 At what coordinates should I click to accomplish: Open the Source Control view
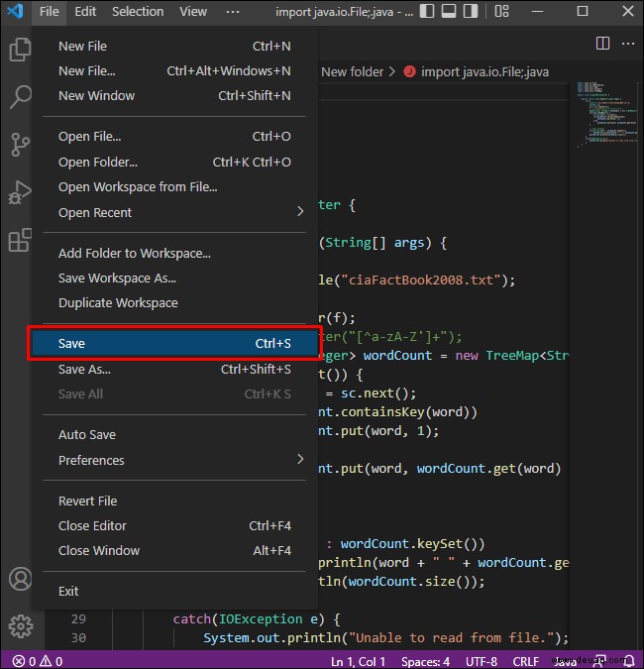coord(20,145)
